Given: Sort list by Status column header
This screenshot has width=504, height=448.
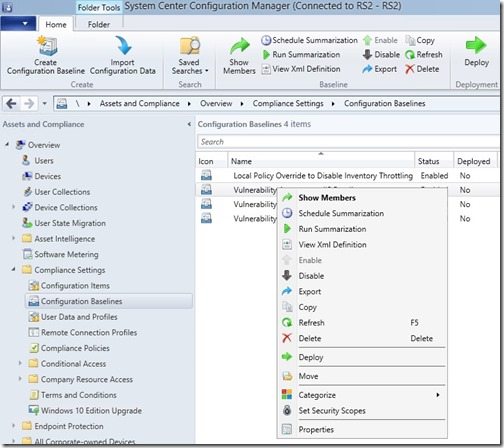Looking at the screenshot, I should [x=434, y=161].
